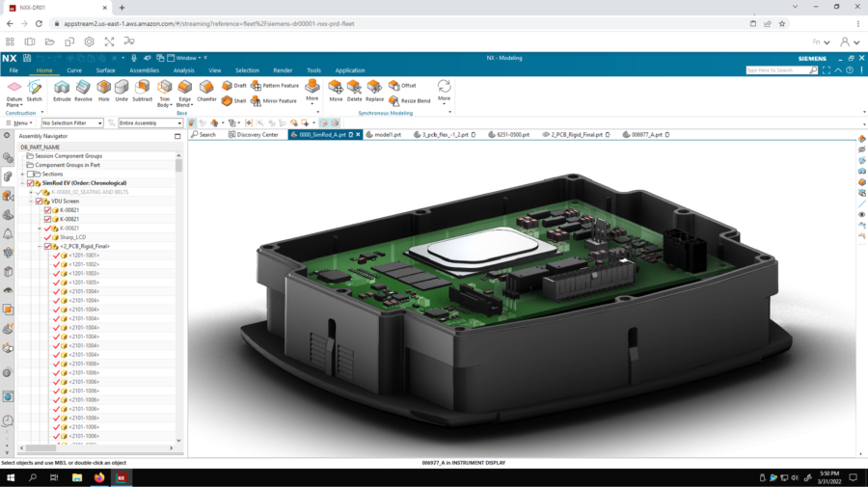The width and height of the screenshot is (868, 487).
Task: Switch to the Assemblies ribbon tab
Action: tap(144, 70)
